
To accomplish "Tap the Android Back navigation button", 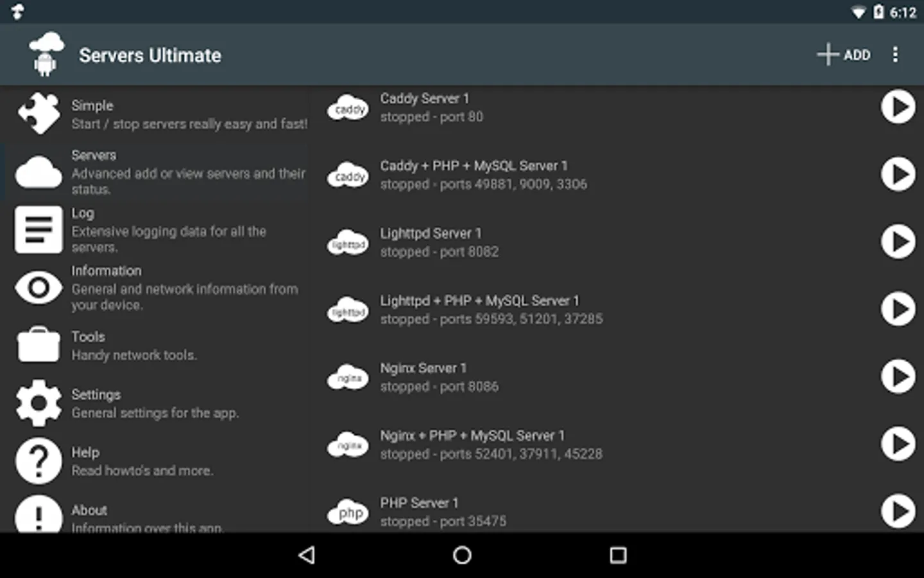I will [307, 555].
